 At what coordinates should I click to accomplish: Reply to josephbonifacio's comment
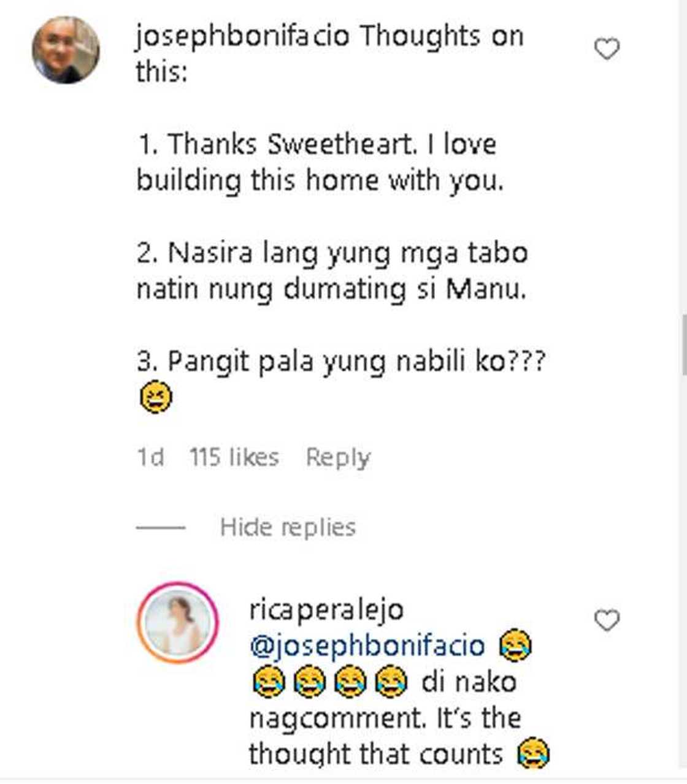(338, 457)
